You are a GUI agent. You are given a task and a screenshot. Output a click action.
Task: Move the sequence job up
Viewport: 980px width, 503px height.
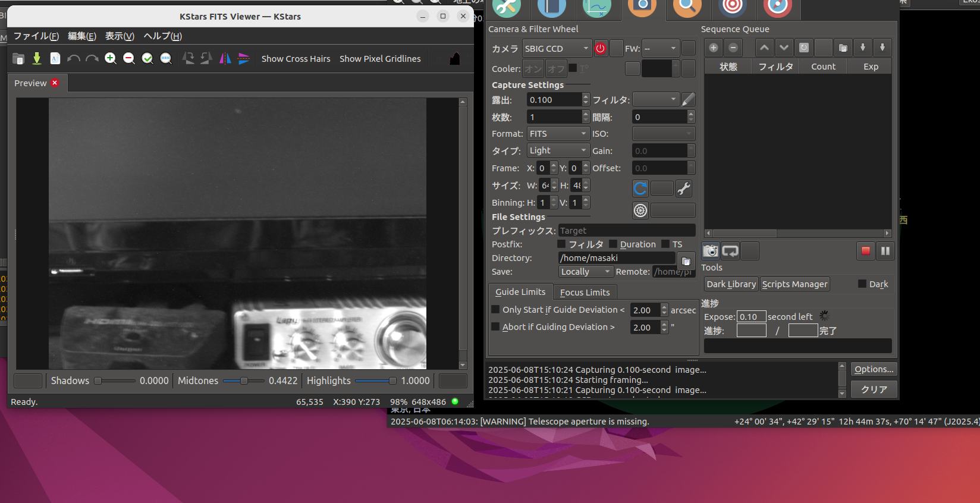[765, 48]
